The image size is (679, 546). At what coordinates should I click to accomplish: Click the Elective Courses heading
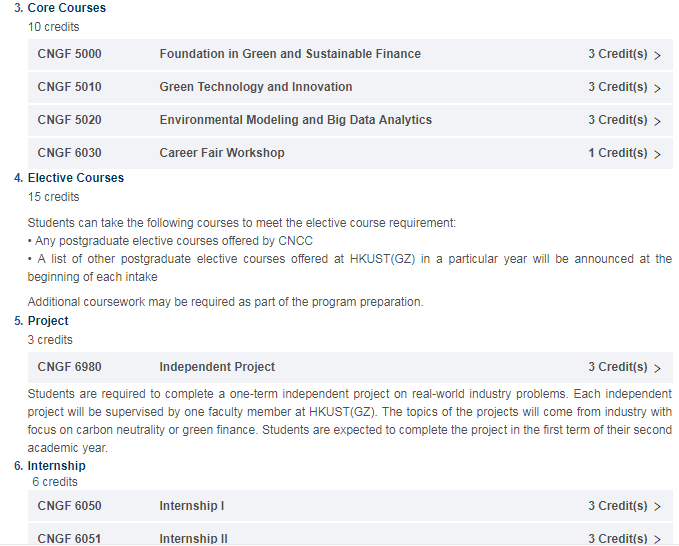76,178
